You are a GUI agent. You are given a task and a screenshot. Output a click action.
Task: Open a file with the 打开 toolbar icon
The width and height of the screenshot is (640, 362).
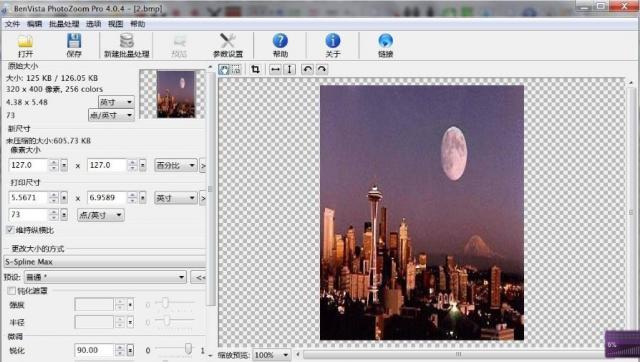click(x=25, y=46)
